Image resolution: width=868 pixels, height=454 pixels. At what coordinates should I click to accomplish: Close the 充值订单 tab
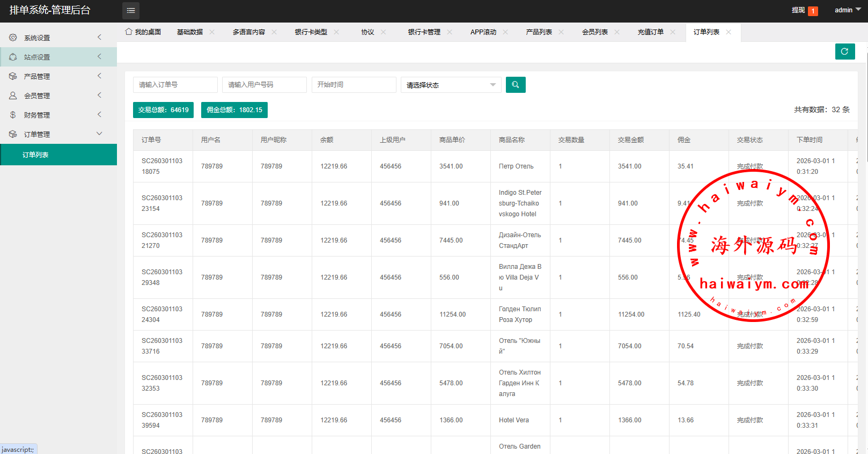point(673,32)
